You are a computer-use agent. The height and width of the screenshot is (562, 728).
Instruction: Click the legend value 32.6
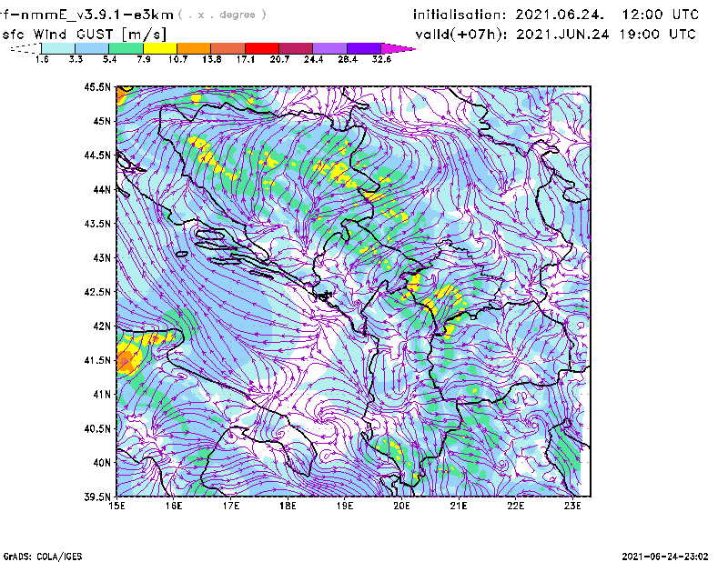click(381, 59)
